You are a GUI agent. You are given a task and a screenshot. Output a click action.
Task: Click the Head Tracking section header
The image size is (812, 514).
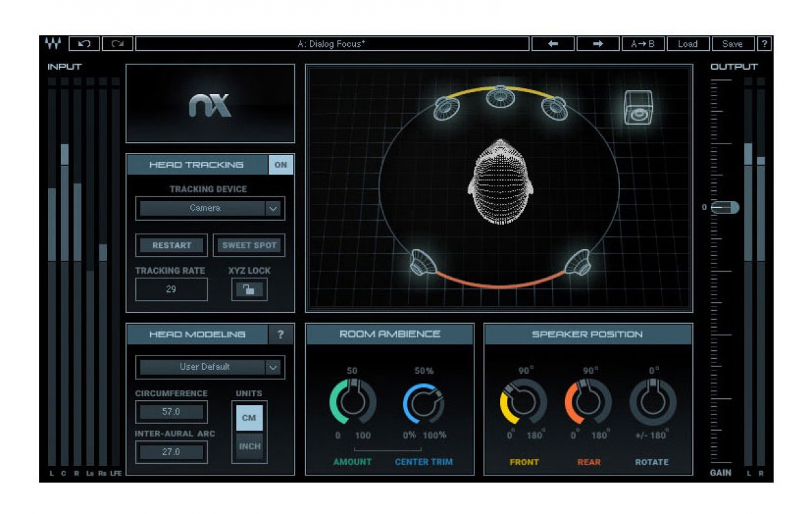(197, 165)
